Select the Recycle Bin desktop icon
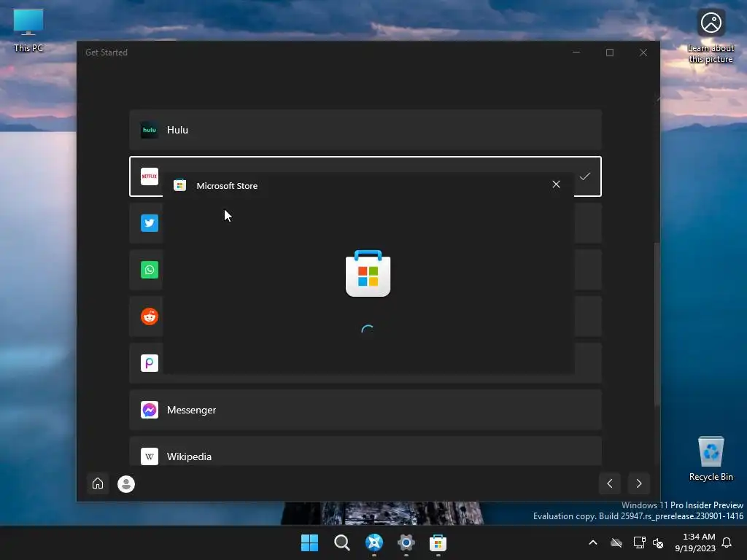 tap(711, 459)
